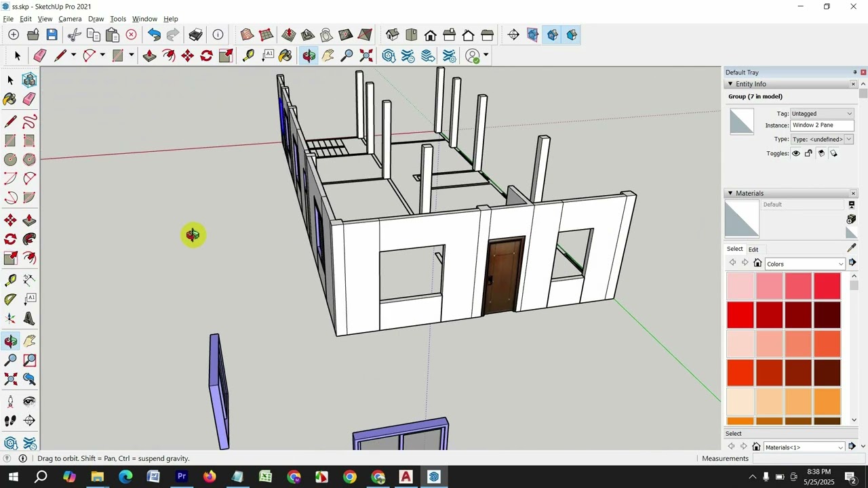Switch to Front view house icon
868x488 pixels.
(430, 35)
